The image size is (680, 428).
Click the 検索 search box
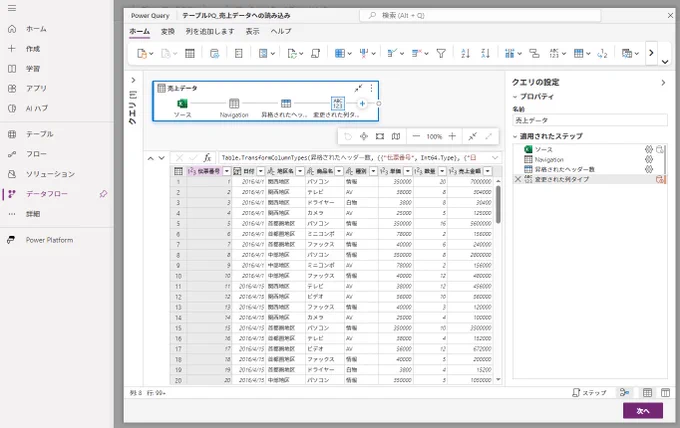pyautogui.click(x=481, y=16)
